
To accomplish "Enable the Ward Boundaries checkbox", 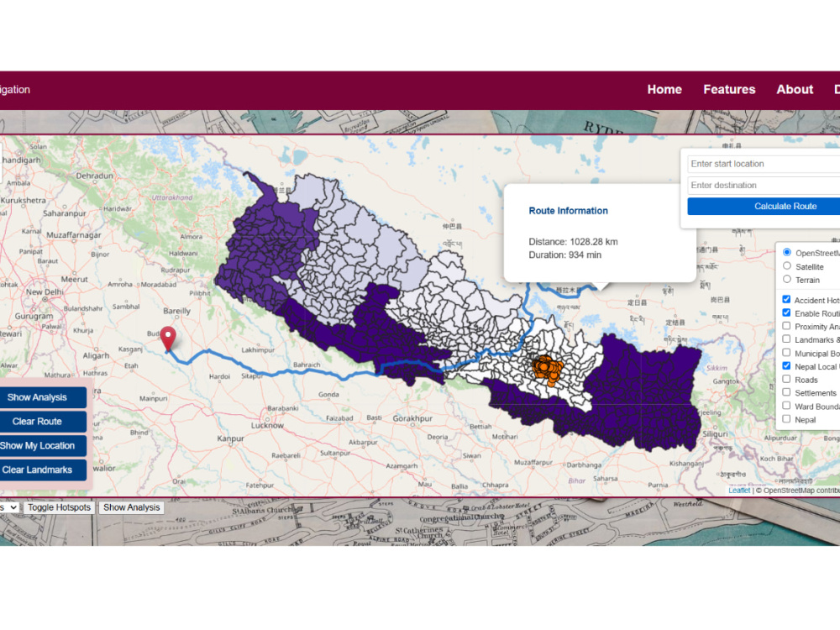I will click(786, 406).
